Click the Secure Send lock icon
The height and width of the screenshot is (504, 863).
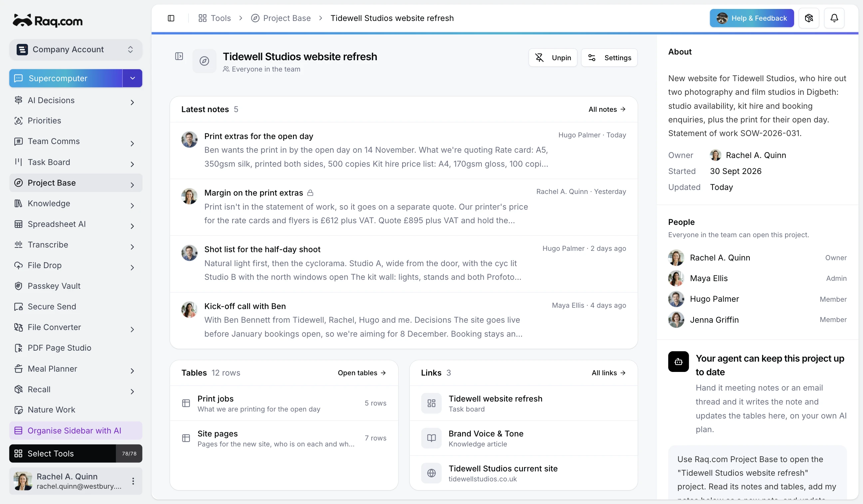[x=19, y=307]
